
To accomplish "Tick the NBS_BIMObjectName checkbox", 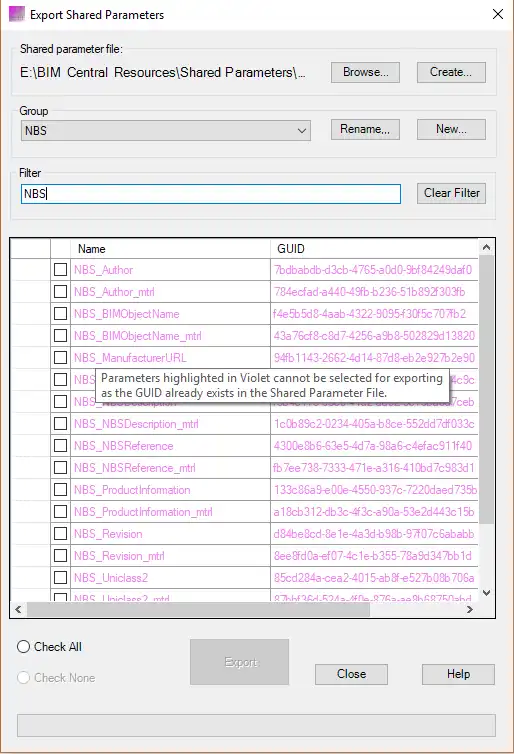I will (x=61, y=314).
